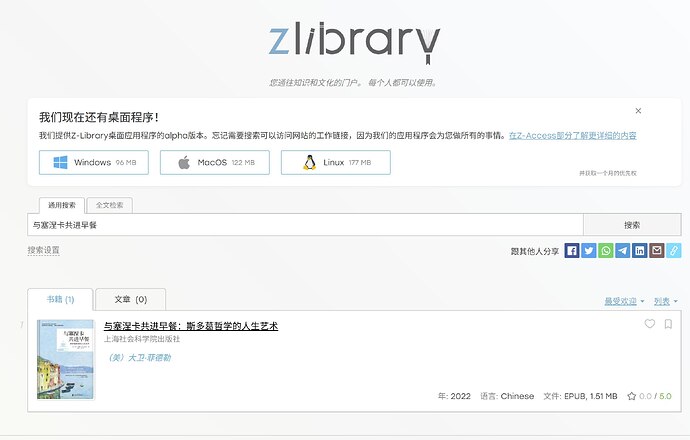This screenshot has height=440, width=690.
Task: Click the 搜索 search button
Action: (632, 225)
